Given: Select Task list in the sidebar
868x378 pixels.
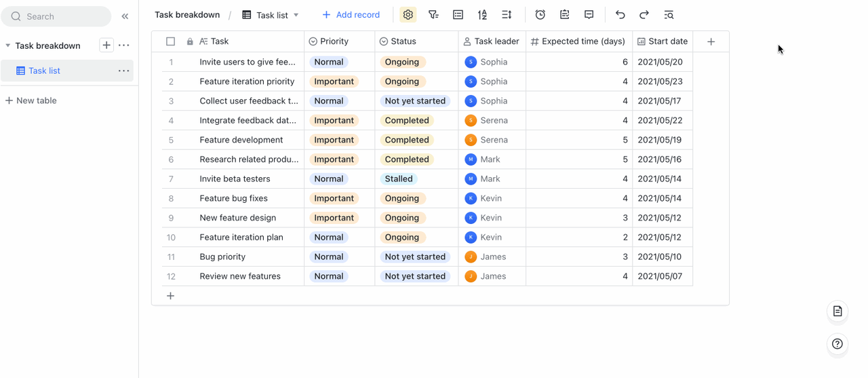Looking at the screenshot, I should click(44, 71).
